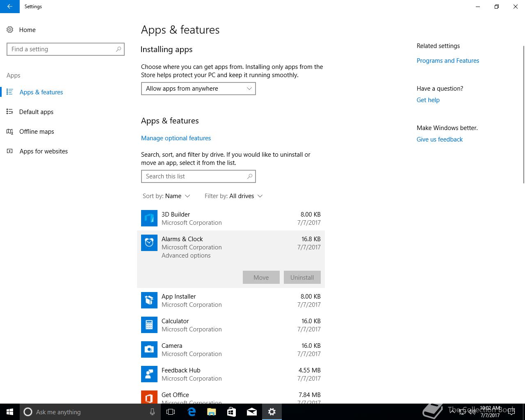Click the Cortana circle icon

coord(28,412)
